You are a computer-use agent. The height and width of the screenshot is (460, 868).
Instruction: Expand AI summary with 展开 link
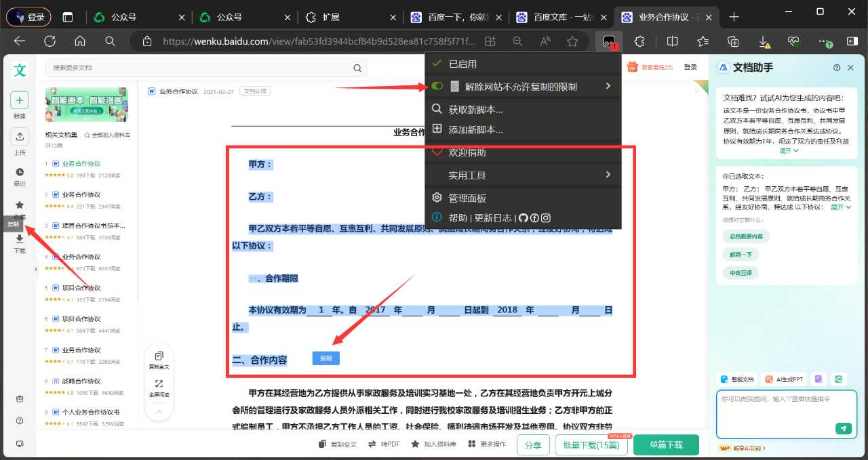point(789,150)
